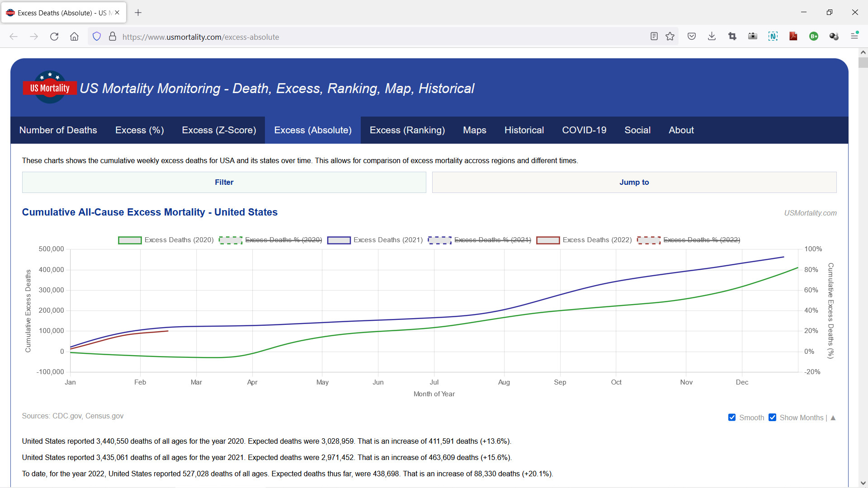The width and height of the screenshot is (868, 488).
Task: Toggle Reader View icon in the address bar
Action: (x=654, y=37)
